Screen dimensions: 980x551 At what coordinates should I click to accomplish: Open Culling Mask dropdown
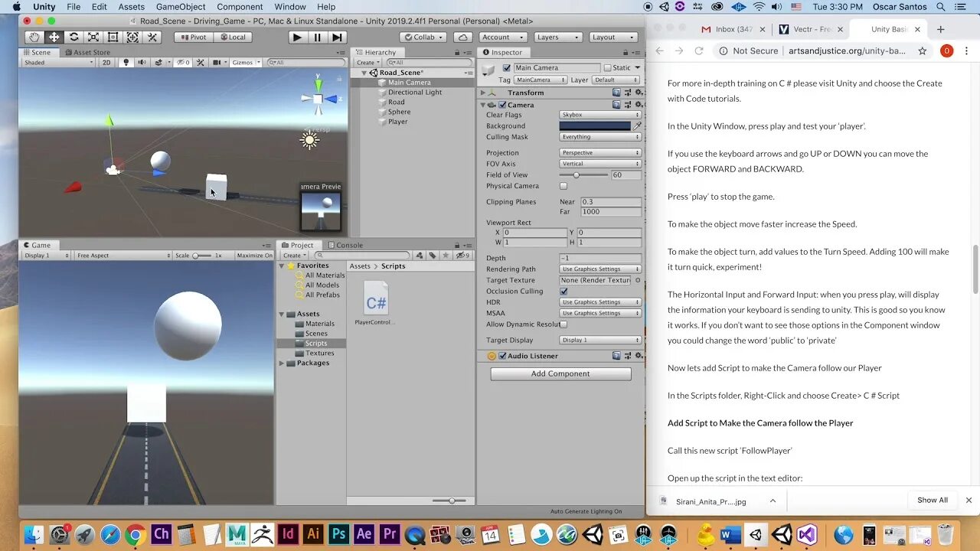tap(600, 137)
